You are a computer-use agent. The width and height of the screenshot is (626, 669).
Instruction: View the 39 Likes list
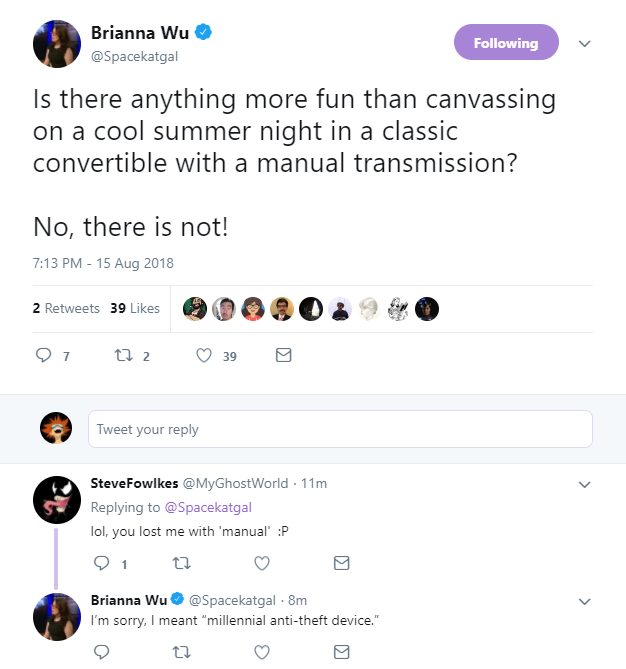(135, 308)
